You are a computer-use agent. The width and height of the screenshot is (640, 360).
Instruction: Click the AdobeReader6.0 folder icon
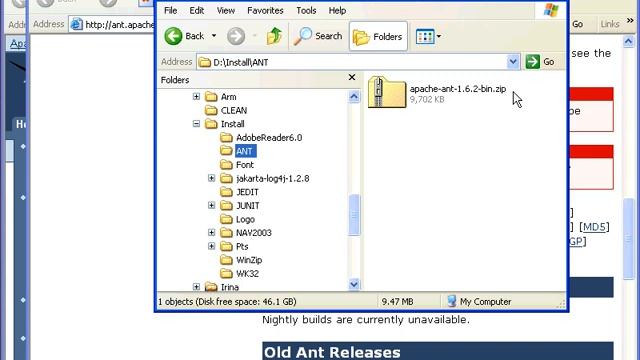pos(226,137)
